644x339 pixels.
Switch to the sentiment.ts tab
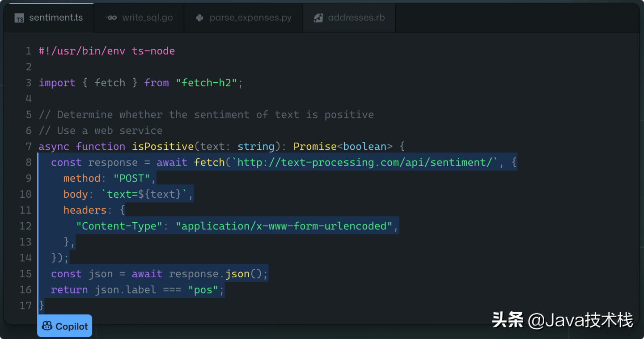point(49,18)
